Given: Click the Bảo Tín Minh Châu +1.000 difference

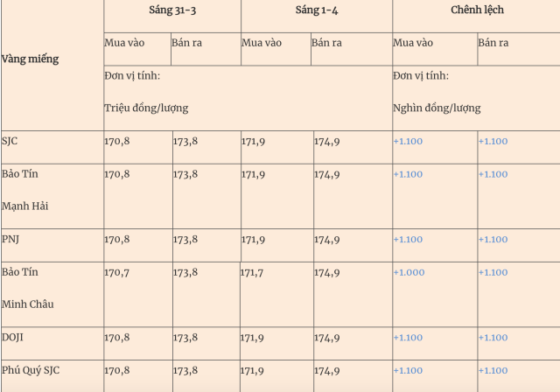Looking at the screenshot, I should pyautogui.click(x=408, y=272).
